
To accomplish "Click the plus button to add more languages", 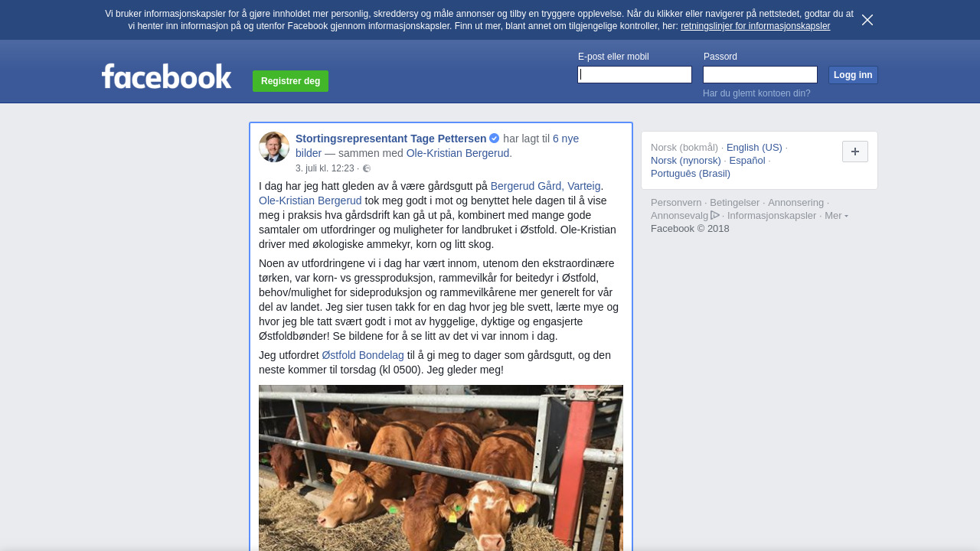I will coord(855,152).
